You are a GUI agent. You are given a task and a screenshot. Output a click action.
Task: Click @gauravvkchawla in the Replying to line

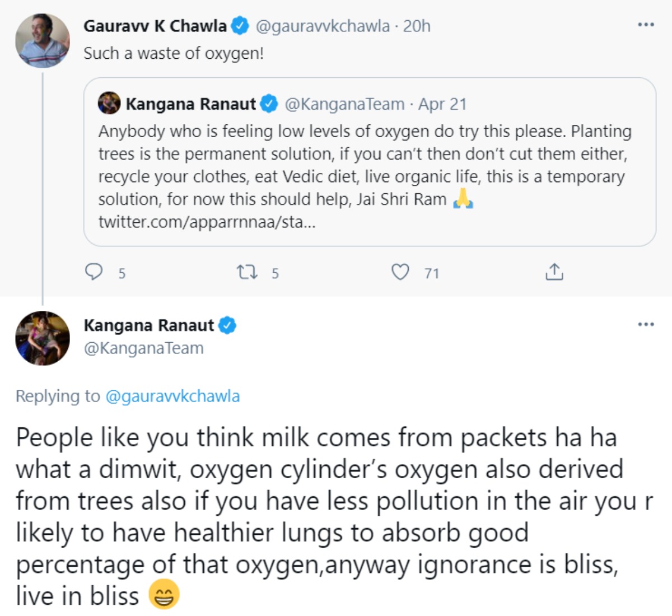tap(172, 396)
